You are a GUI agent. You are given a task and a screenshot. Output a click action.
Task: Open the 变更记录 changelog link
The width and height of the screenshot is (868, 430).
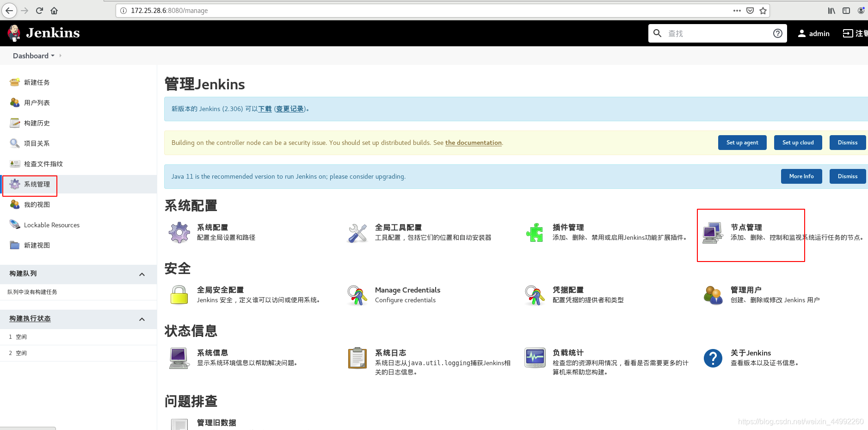(x=290, y=109)
